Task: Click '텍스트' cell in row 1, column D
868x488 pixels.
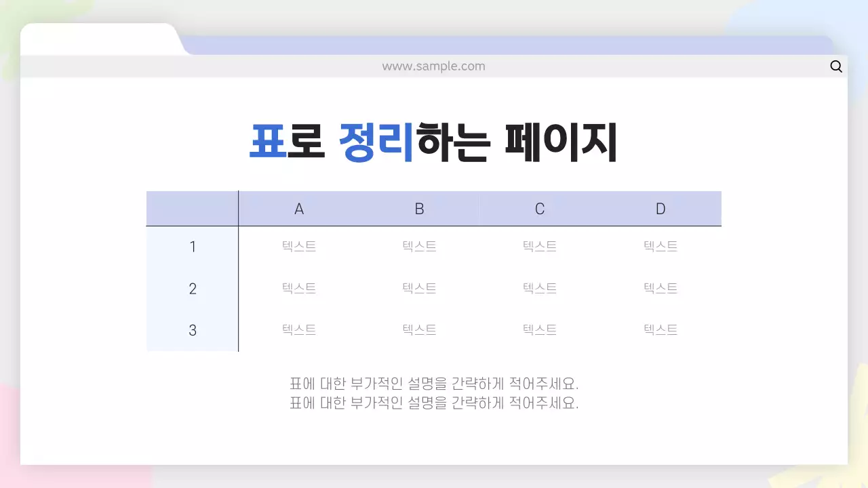Action: [660, 247]
